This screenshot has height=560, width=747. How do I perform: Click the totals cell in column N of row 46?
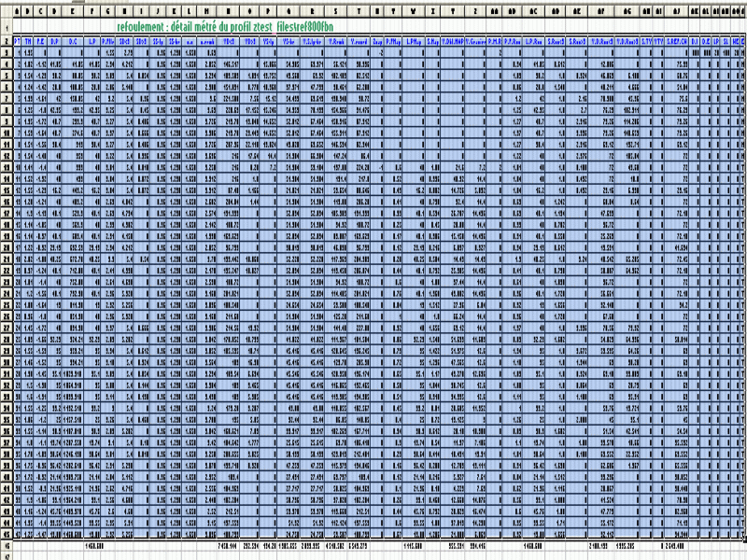[228, 545]
